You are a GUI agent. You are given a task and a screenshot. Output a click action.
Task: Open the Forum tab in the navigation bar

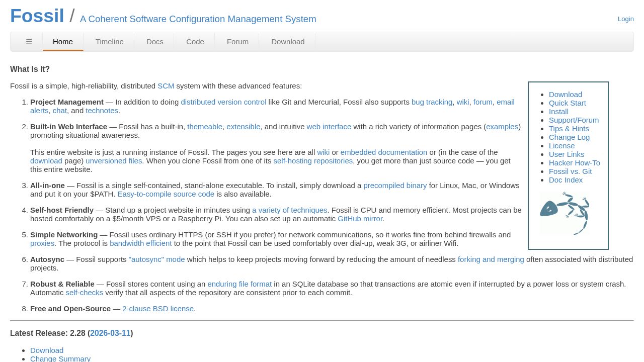click(x=237, y=42)
